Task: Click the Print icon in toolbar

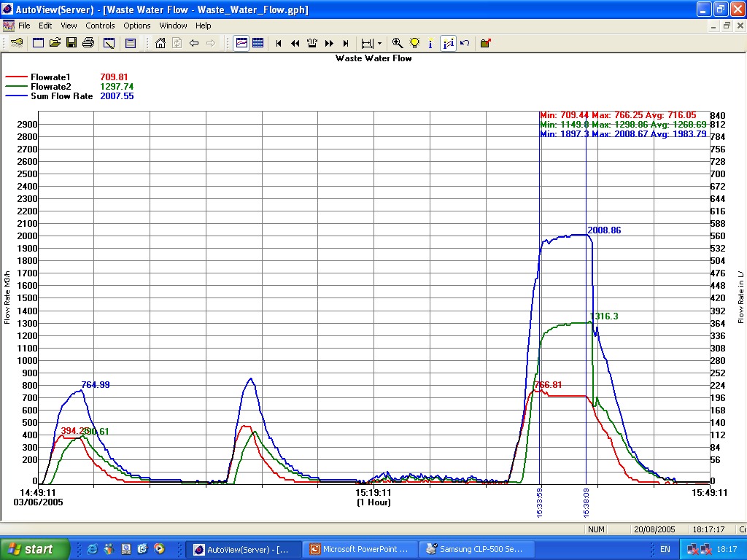Action: coord(88,43)
